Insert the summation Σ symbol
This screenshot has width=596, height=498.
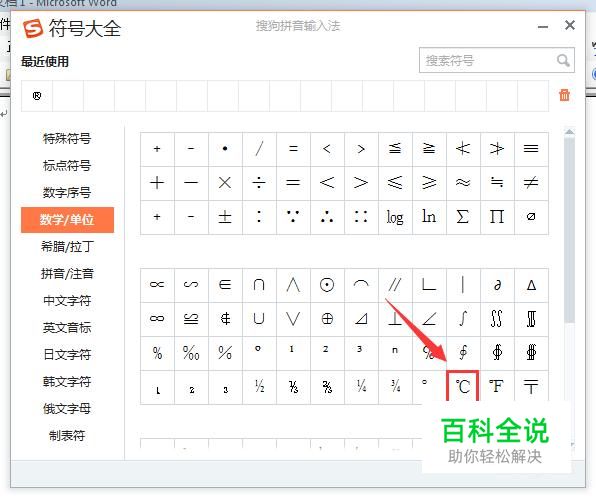pos(463,217)
